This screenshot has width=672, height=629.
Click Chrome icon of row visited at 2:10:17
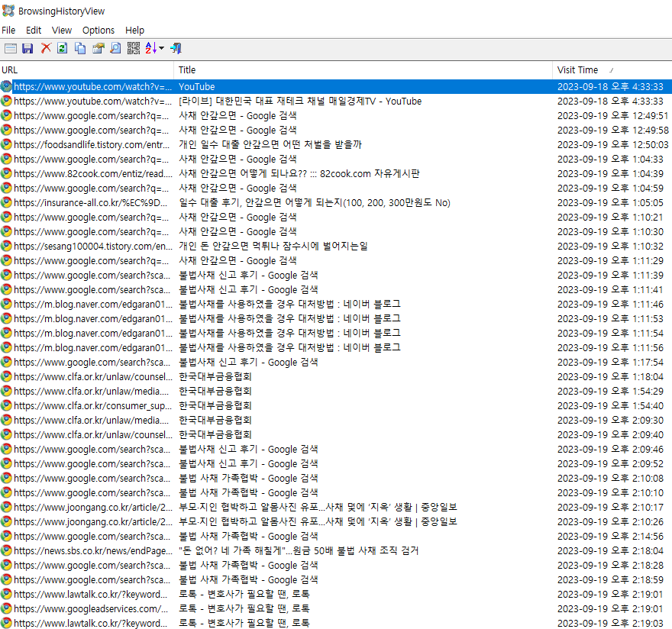tap(6, 508)
